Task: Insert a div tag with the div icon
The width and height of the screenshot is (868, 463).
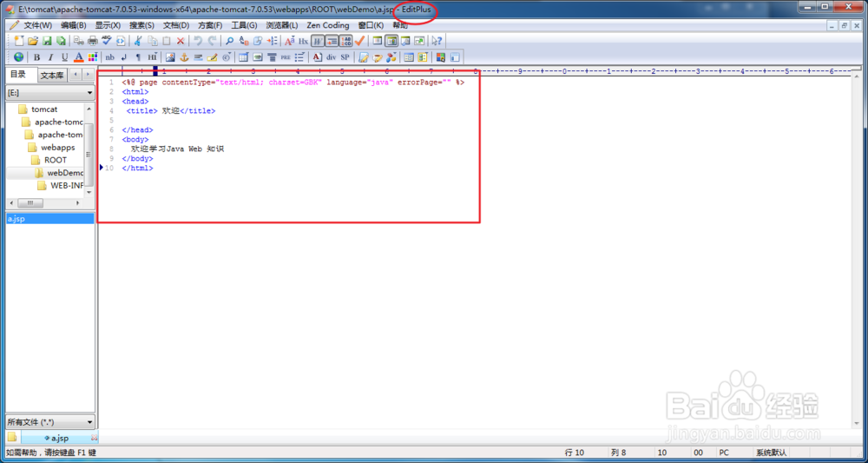Action: tap(331, 57)
